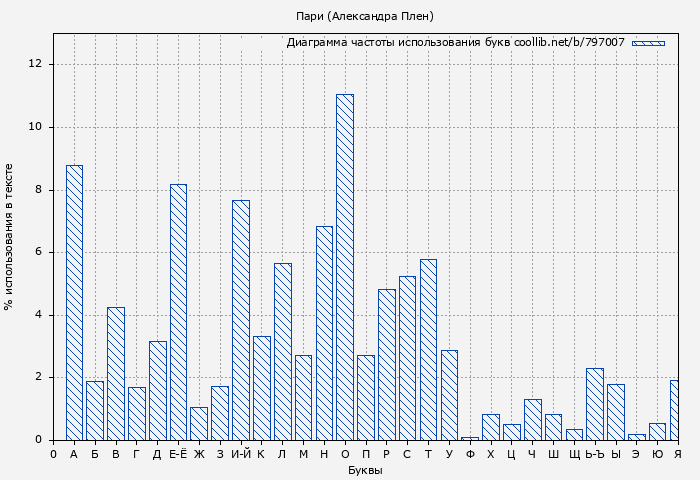
Task: Select the bar for letter Н
Action: [x=324, y=333]
